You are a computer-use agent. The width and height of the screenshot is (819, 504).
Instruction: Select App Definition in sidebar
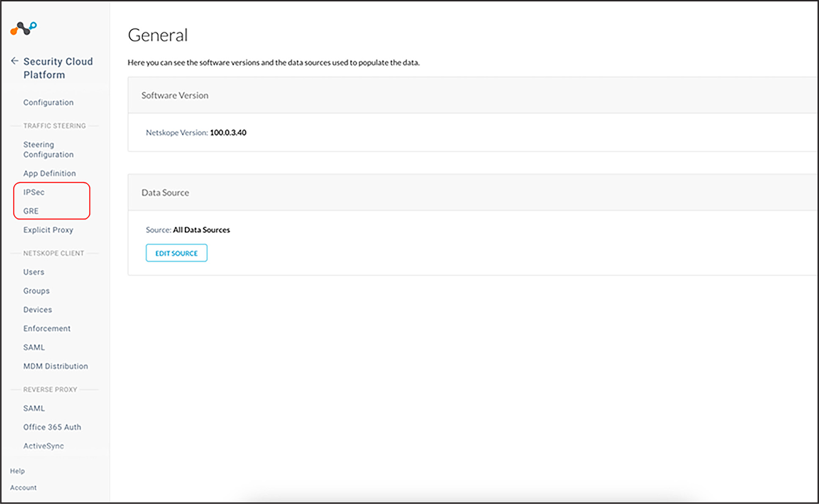point(50,173)
